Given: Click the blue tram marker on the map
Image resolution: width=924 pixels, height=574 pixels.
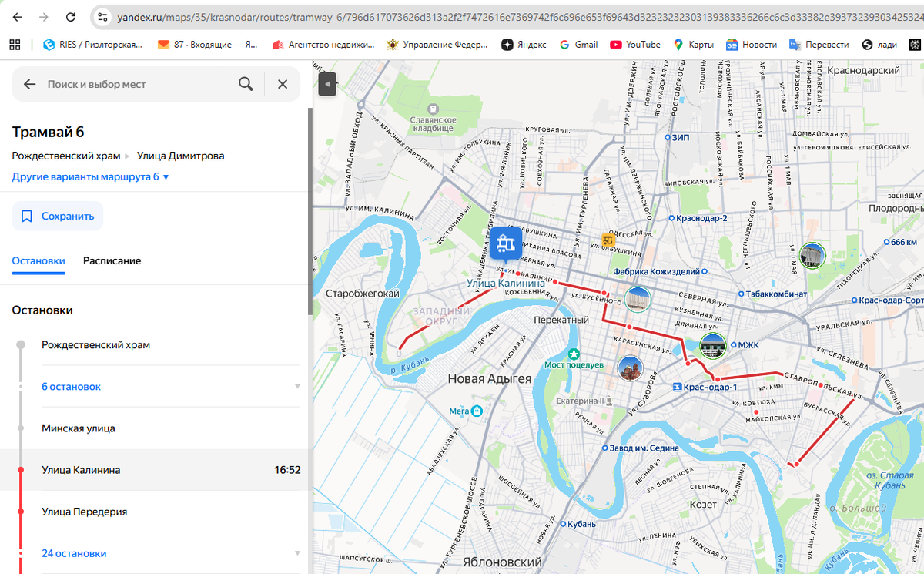Looking at the screenshot, I should click(x=505, y=243).
